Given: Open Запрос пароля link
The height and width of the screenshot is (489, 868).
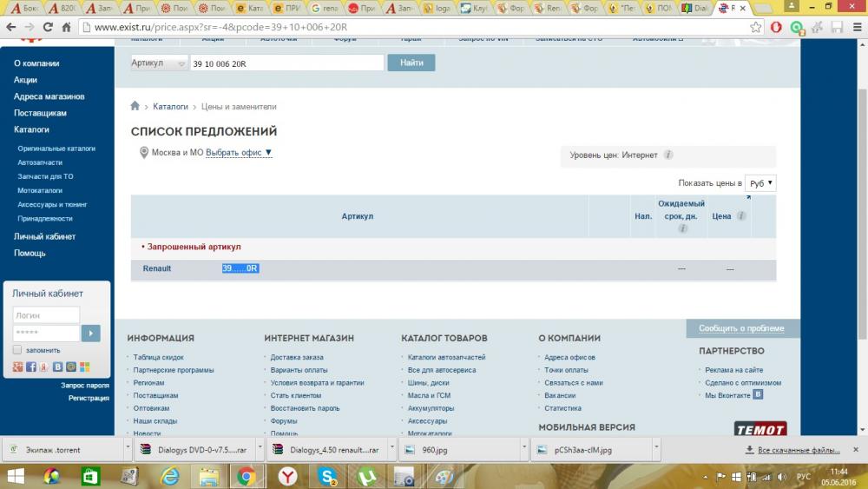Looking at the screenshot, I should [x=85, y=385].
